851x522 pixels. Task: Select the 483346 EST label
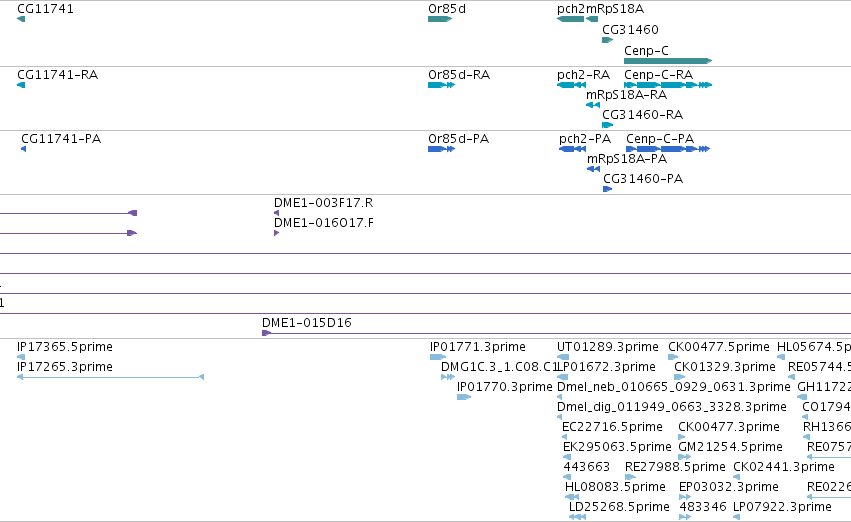[703, 507]
